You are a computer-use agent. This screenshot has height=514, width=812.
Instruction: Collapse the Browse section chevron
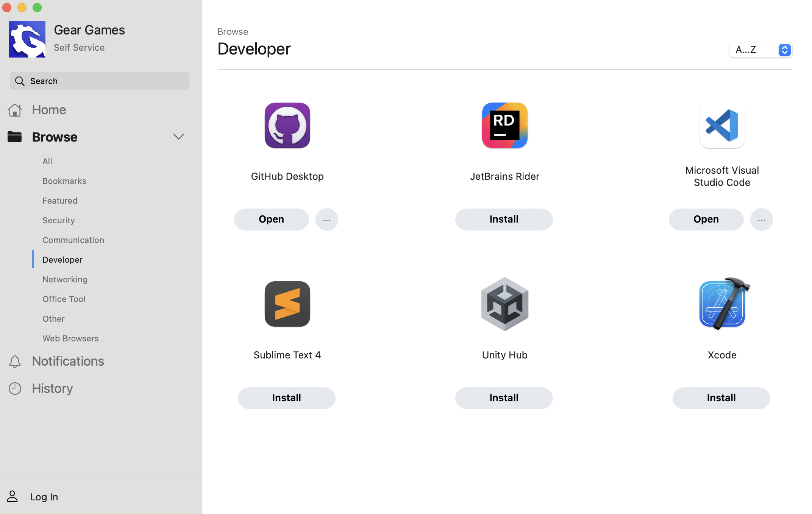(178, 137)
